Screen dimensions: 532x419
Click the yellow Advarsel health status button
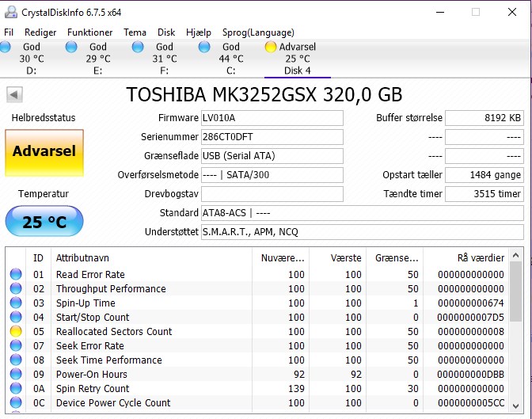(x=44, y=153)
